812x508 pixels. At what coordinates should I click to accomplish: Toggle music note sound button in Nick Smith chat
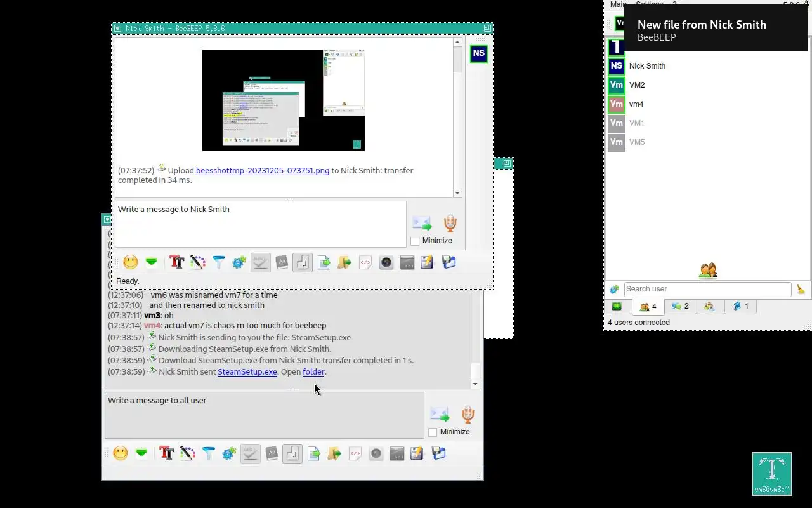(x=303, y=262)
